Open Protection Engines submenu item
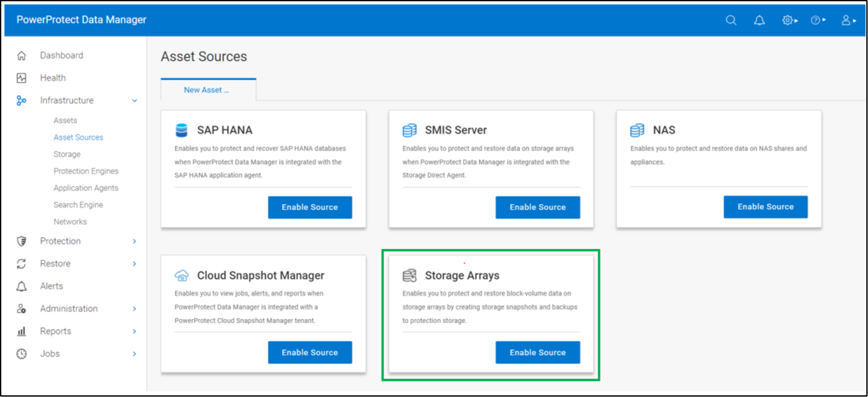868x397 pixels. (x=86, y=171)
